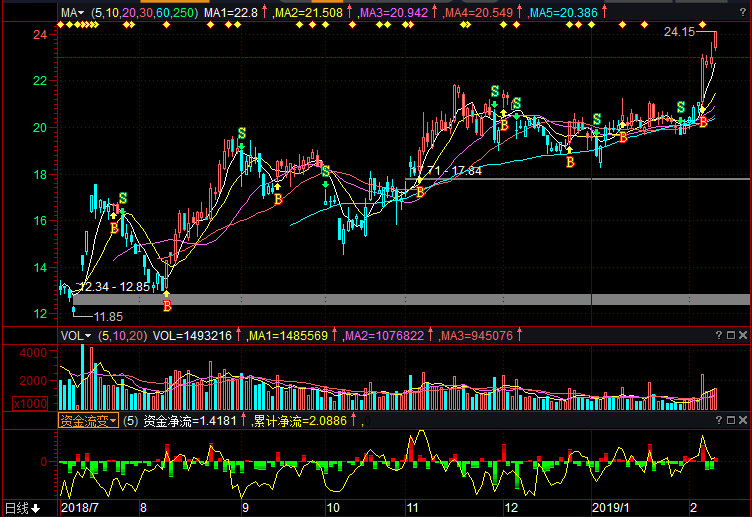This screenshot has width=752, height=517.
Task: Open the 日线 period selector
Action: pos(22,508)
